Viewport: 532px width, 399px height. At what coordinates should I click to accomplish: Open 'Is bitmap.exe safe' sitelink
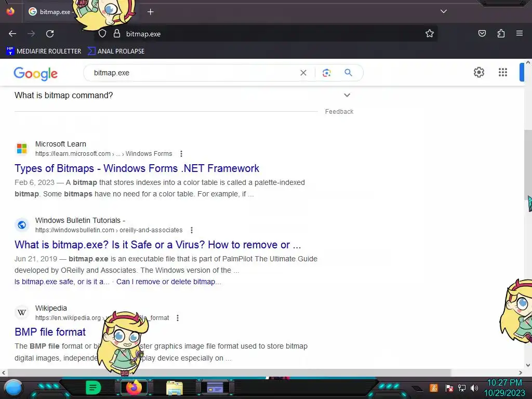coord(62,282)
